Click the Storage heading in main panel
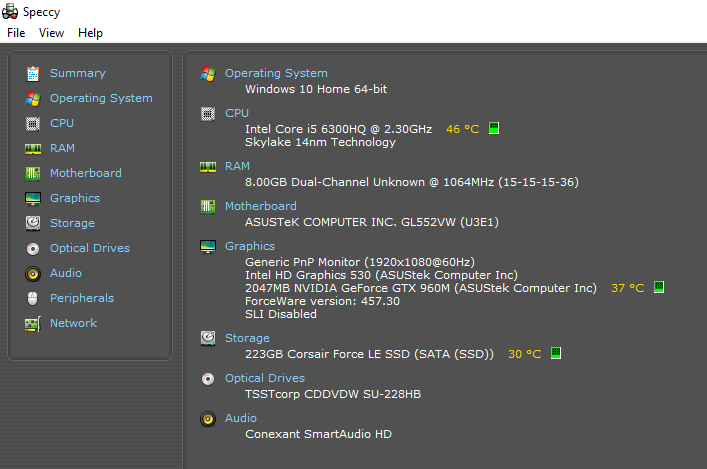Screen dimensions: 707x469 pos(247,338)
